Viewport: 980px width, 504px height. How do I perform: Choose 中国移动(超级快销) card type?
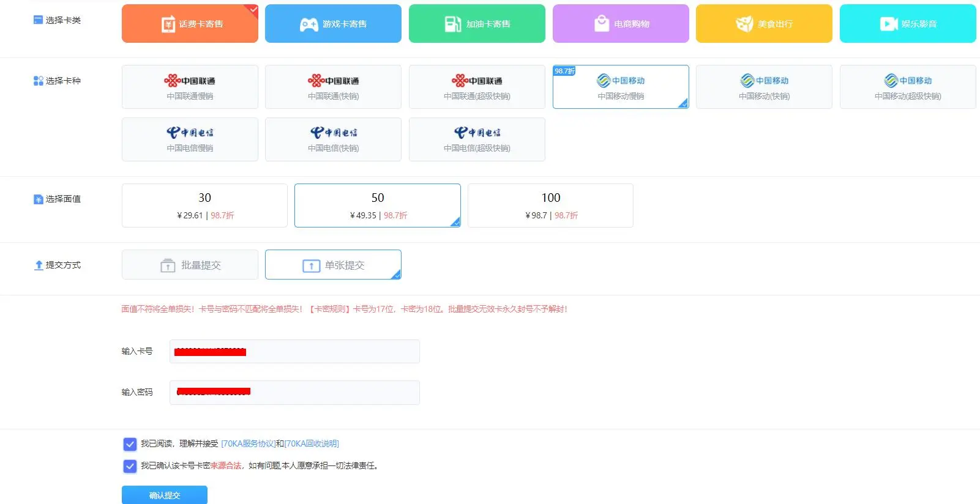pos(908,87)
